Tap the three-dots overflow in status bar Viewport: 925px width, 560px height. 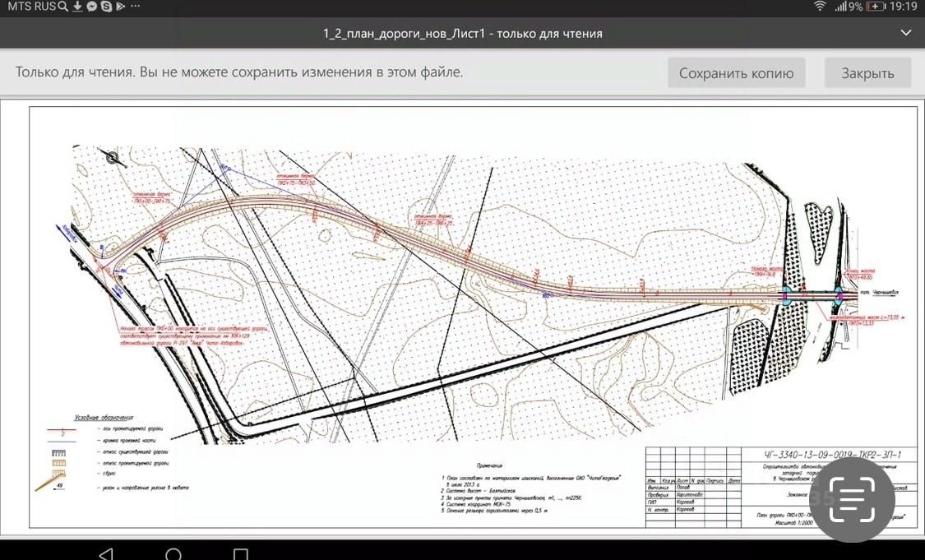(x=135, y=7)
